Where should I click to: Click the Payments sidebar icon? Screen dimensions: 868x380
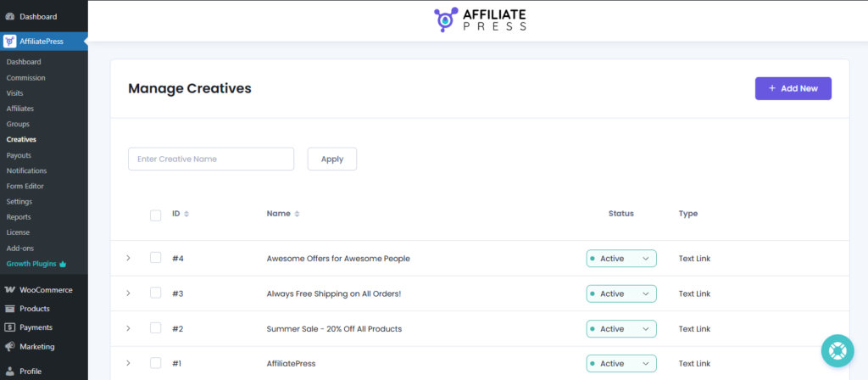click(9, 327)
